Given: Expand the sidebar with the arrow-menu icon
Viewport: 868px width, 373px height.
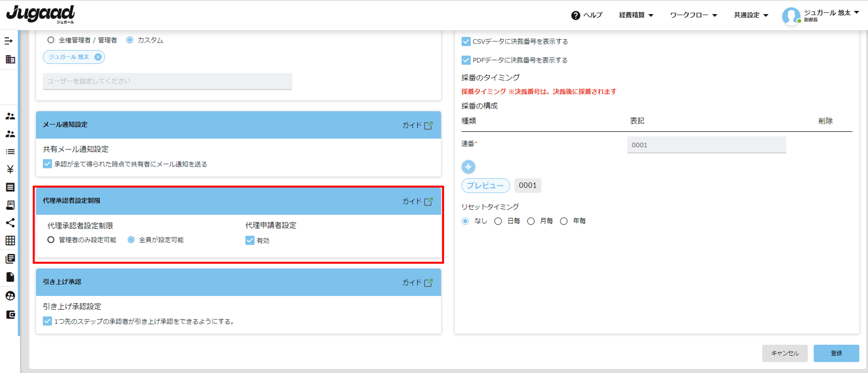Looking at the screenshot, I should 9,41.
